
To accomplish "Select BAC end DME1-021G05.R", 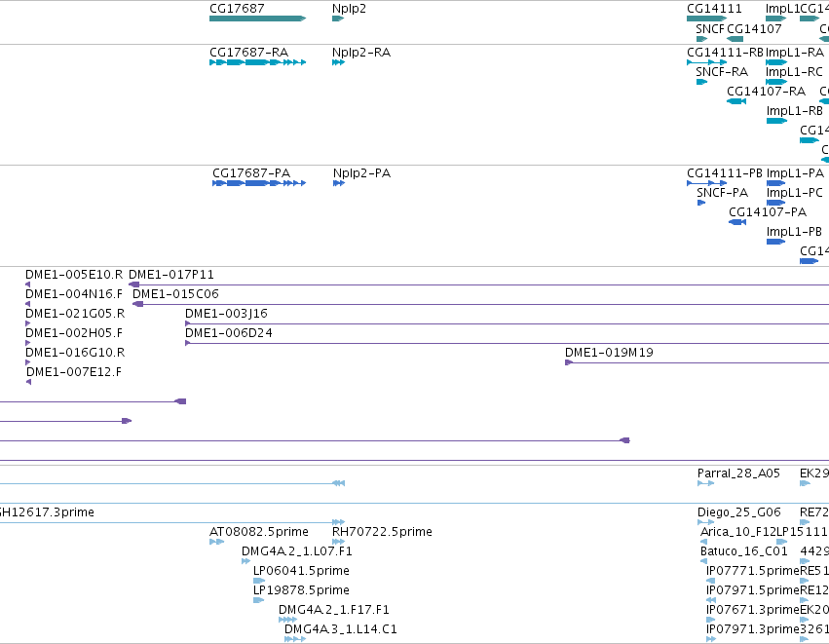I will [x=28, y=323].
